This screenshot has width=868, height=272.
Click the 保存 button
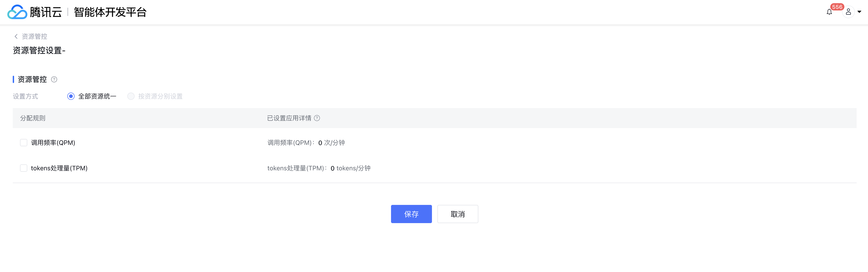[411, 214]
